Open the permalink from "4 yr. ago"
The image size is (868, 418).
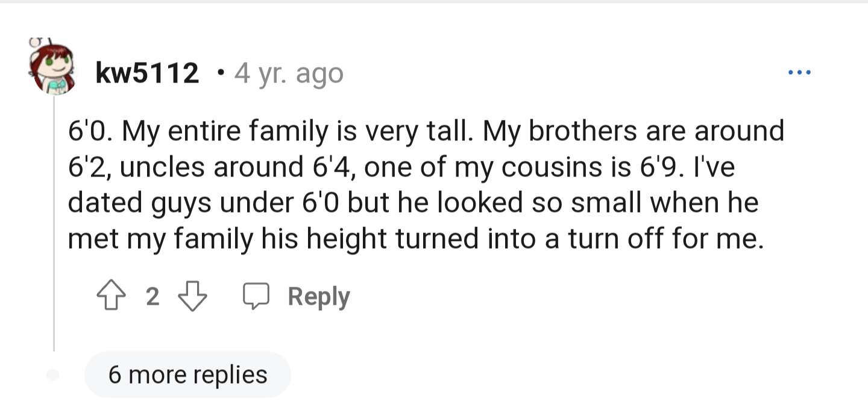point(289,74)
